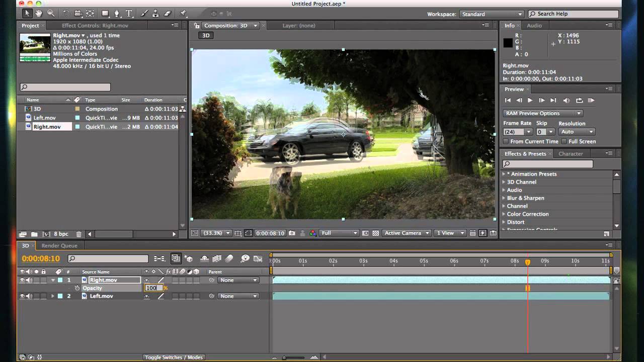Mute audio of Left.mov layer
644x362 pixels.
pos(29,296)
